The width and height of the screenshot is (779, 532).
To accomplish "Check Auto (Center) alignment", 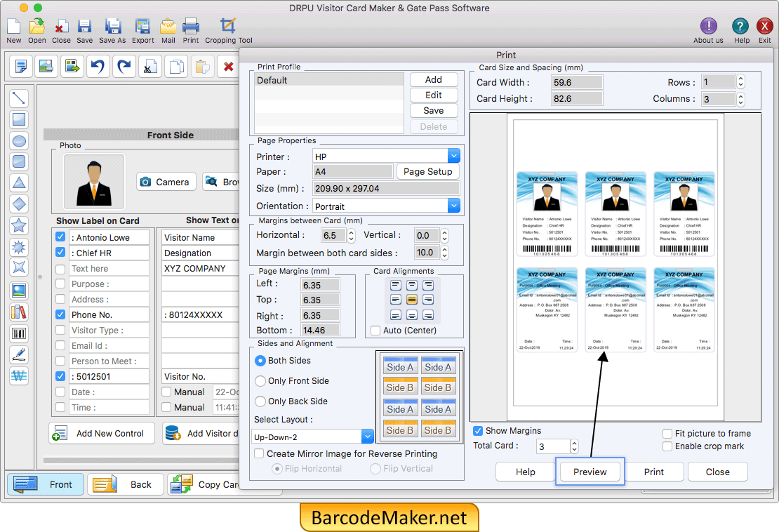I will [x=375, y=331].
